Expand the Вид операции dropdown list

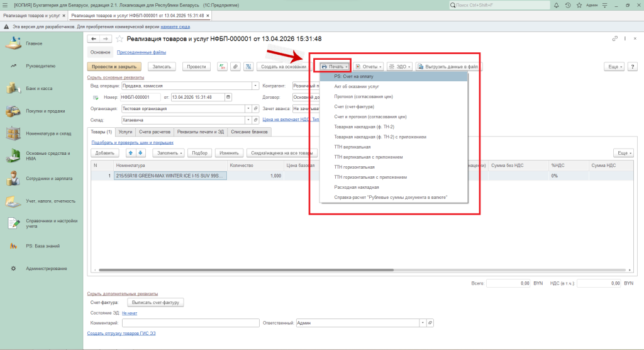pyautogui.click(x=255, y=86)
